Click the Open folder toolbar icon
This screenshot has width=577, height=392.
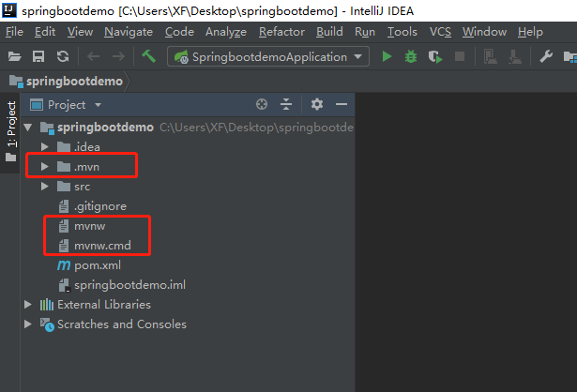[15, 56]
